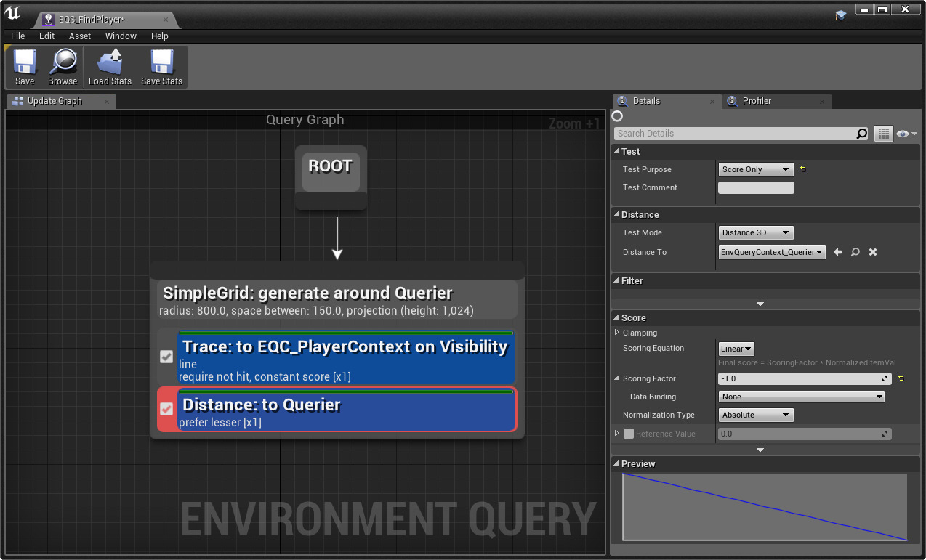Open the Scoring Equation Linear dropdown
This screenshot has width=926, height=560.
coord(736,349)
